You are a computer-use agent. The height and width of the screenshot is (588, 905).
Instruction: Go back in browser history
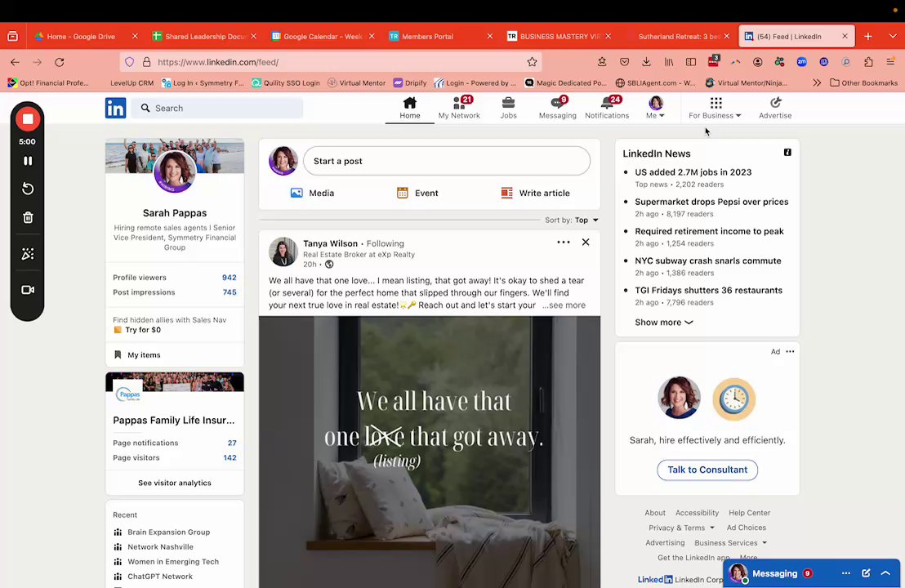click(15, 62)
